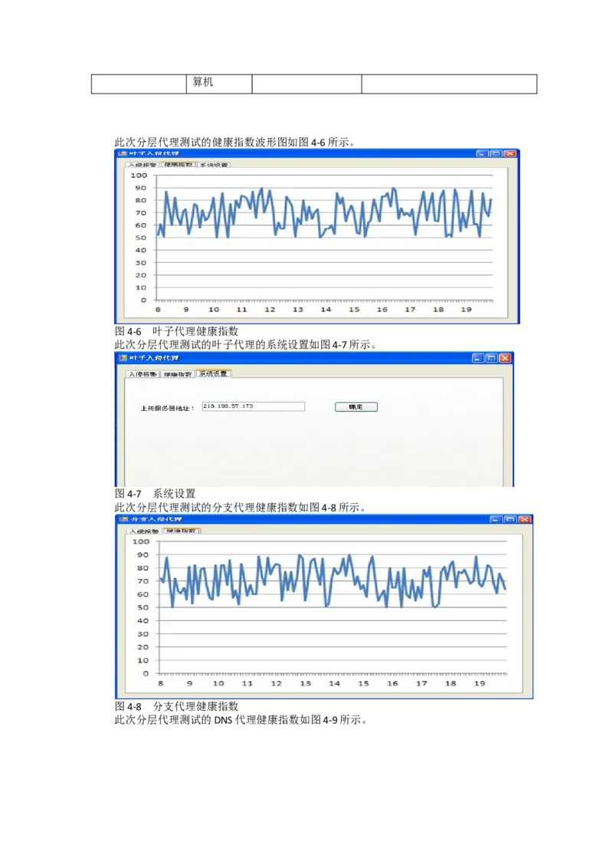The height and width of the screenshot is (868, 613).
Task: Select 健康指数 tab in the server settings window
Action: pos(177,374)
